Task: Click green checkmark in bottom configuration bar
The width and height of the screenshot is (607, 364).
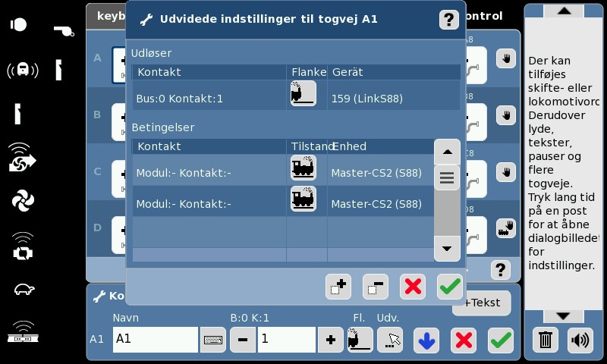Action: (501, 340)
